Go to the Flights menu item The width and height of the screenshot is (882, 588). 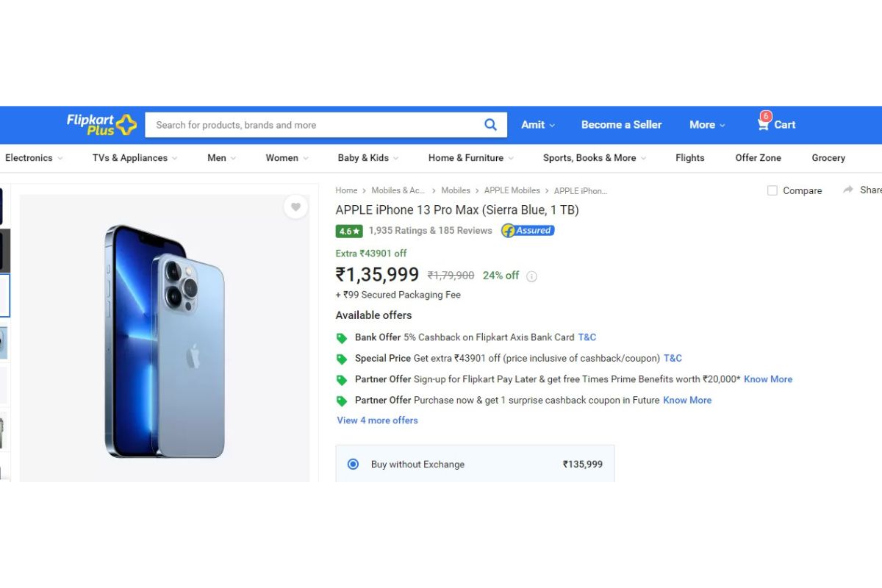(690, 158)
